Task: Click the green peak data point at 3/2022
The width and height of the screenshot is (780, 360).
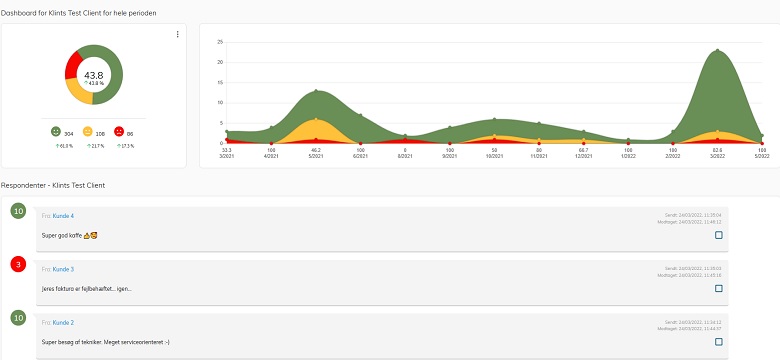Action: 717,50
